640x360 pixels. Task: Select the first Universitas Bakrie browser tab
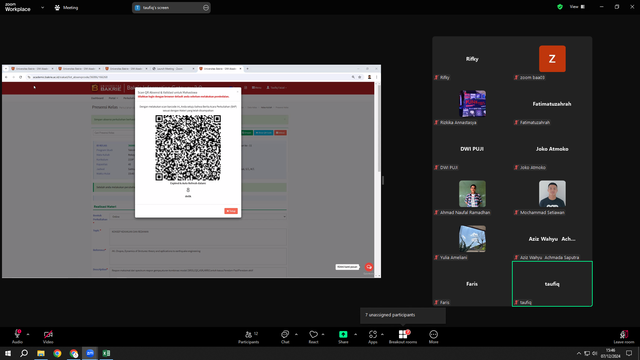[x=32, y=69]
